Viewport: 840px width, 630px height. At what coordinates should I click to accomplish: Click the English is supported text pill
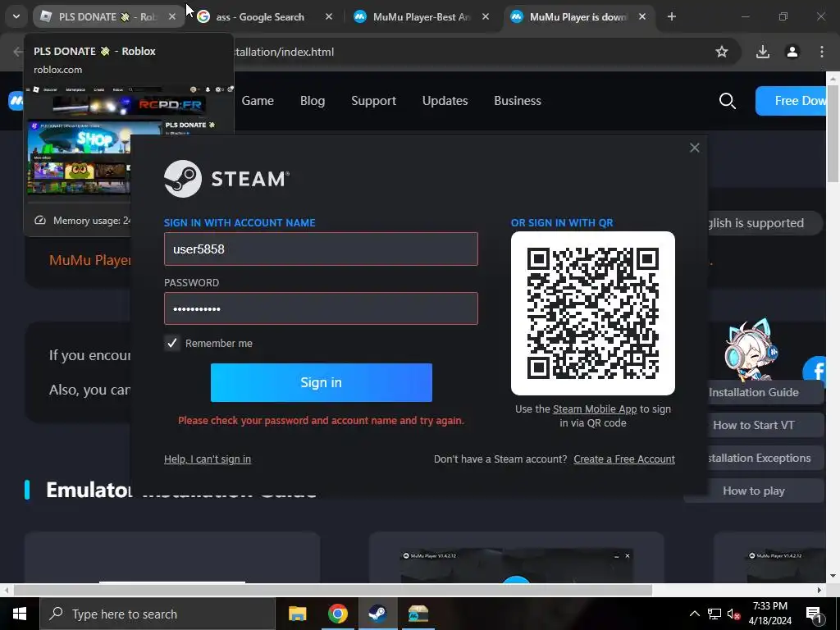pos(765,223)
